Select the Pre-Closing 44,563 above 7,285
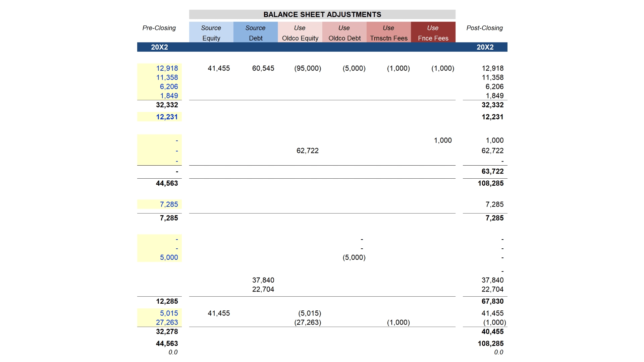Image resolution: width=644 pixels, height=362 pixels. (167, 183)
